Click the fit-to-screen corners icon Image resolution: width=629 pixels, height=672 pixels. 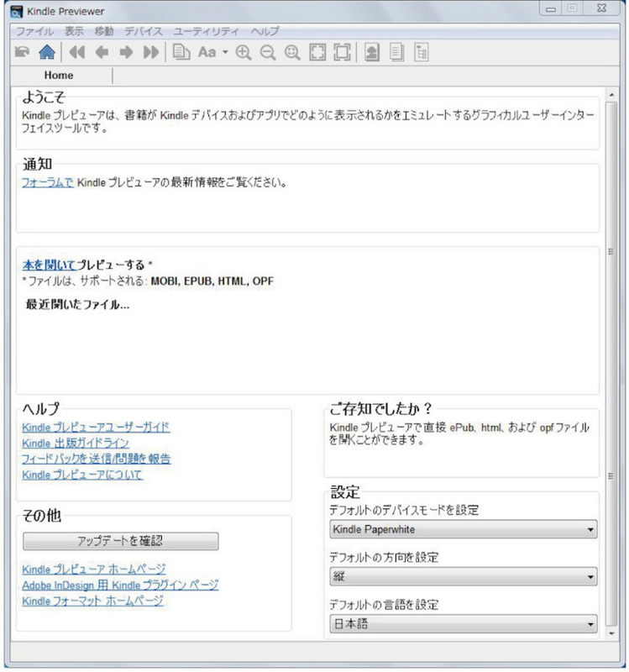317,52
